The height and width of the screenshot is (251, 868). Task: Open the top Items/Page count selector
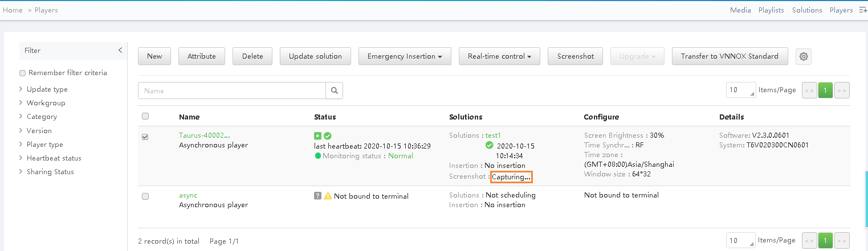(x=741, y=90)
